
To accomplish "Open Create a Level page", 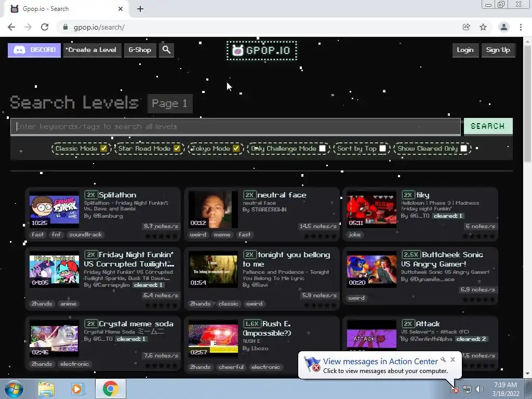I will [x=92, y=50].
